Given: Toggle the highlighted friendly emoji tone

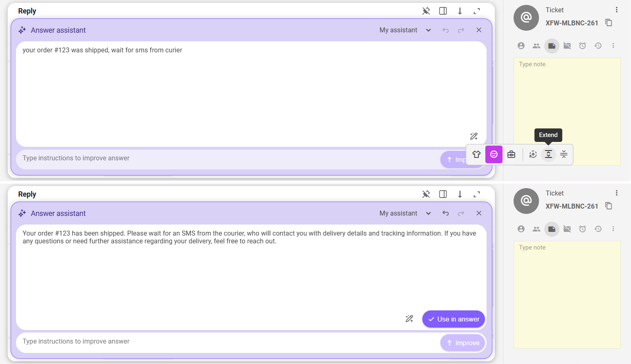Looking at the screenshot, I should pyautogui.click(x=494, y=154).
